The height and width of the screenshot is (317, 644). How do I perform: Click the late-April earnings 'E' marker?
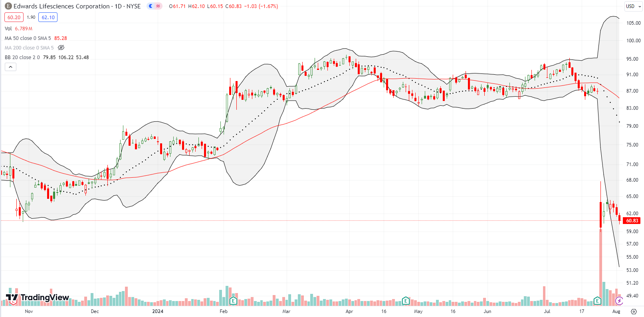[406, 301]
